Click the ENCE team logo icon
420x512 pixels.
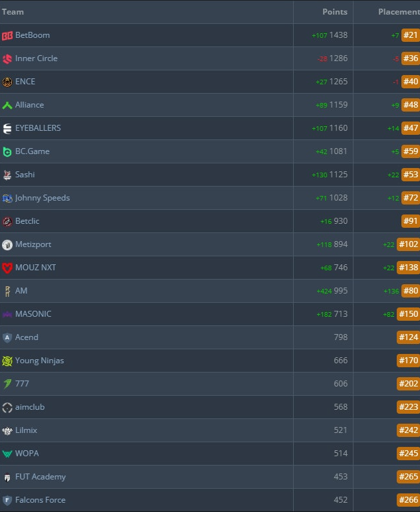pyautogui.click(x=7, y=82)
